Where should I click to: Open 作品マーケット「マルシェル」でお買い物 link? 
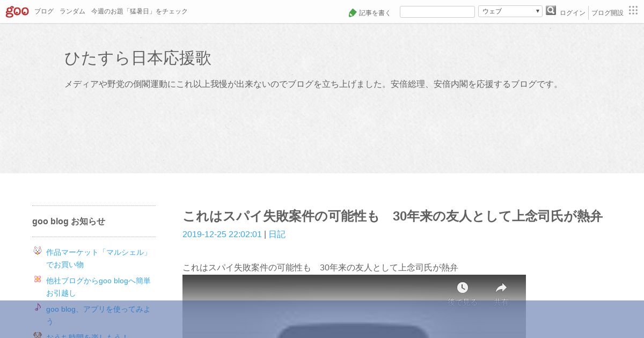click(x=98, y=258)
